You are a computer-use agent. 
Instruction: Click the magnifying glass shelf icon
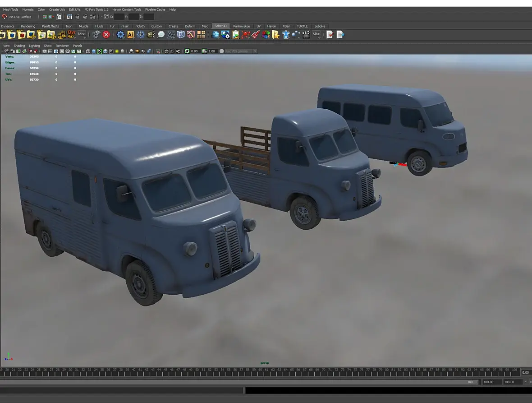click(x=161, y=35)
